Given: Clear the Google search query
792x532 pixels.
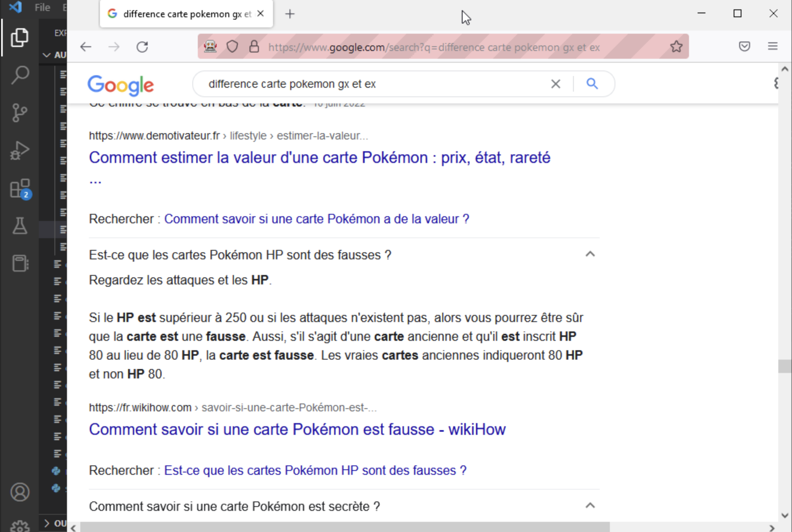Looking at the screenshot, I should pyautogui.click(x=555, y=84).
